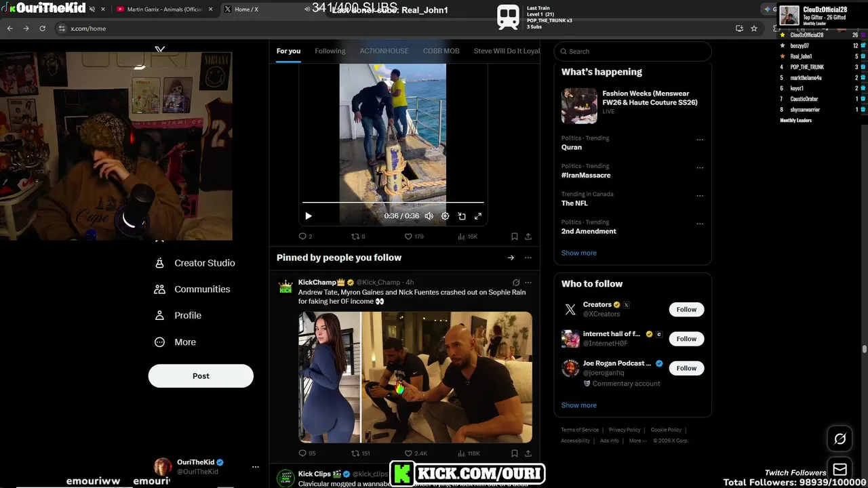Repost KickChamp post with 151 reposts
The width and height of the screenshot is (868, 488).
pyautogui.click(x=360, y=453)
